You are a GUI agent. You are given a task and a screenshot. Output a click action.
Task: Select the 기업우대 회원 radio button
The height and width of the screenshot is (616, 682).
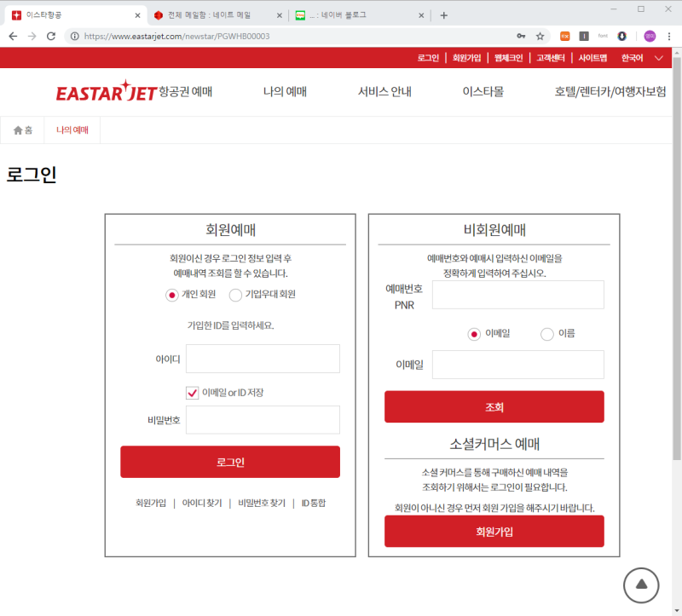point(235,295)
